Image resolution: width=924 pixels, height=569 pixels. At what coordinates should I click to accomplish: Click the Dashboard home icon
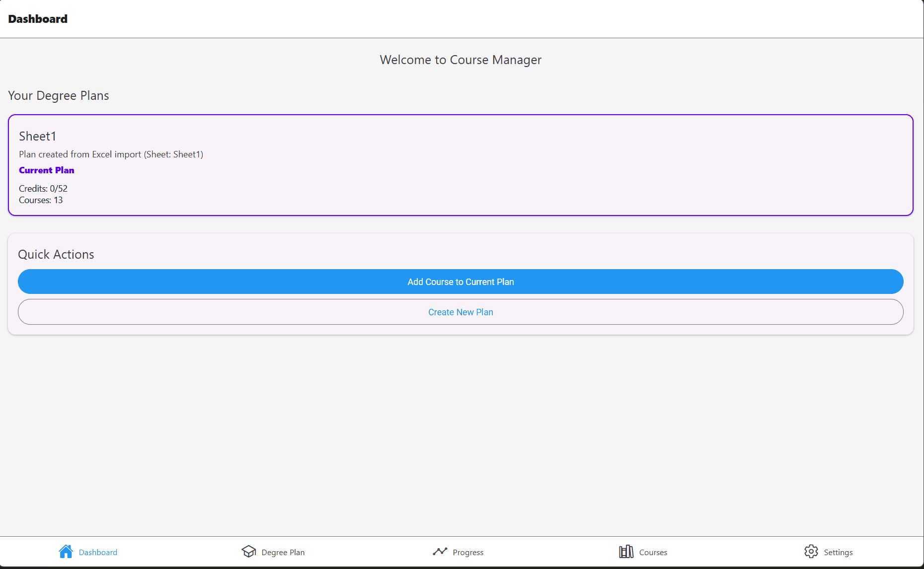pos(66,552)
